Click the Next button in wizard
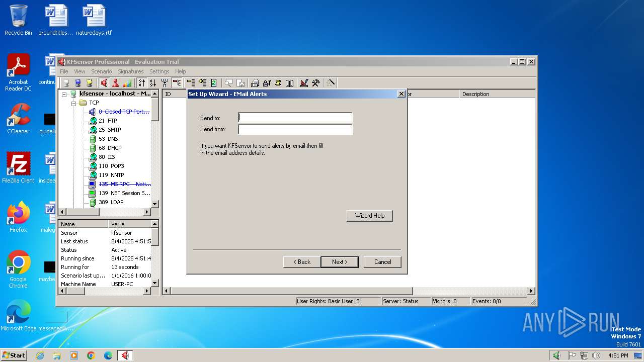Screen dimensions: 644x362 click(340, 262)
